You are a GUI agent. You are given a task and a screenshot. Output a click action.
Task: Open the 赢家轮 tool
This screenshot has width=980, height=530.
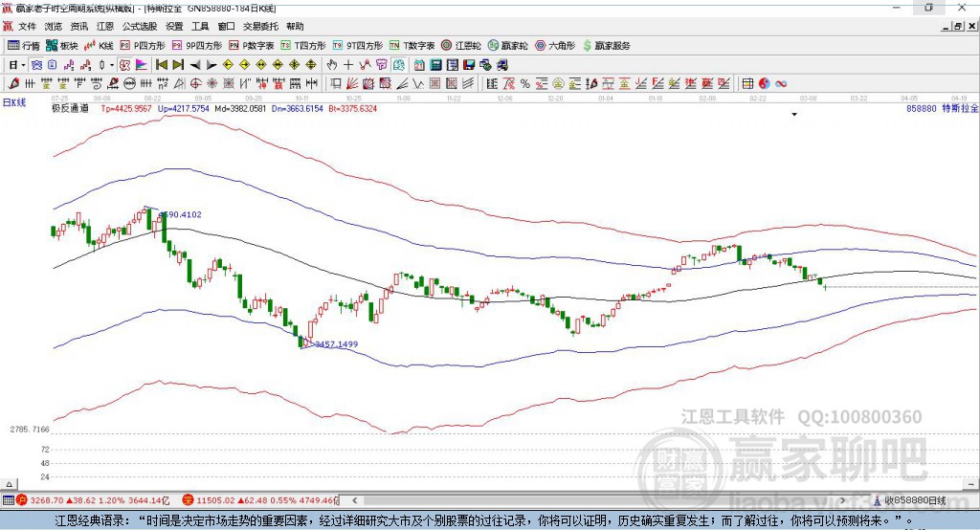[508, 46]
